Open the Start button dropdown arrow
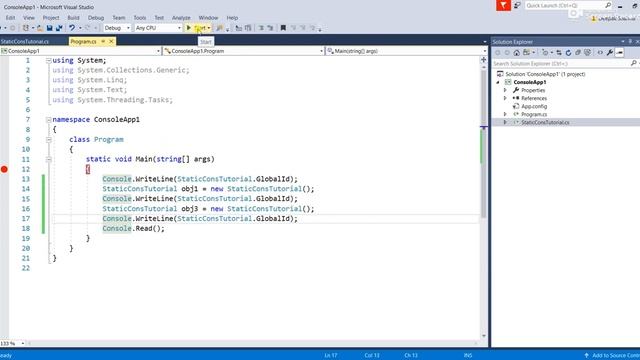Image resolution: width=640 pixels, height=360 pixels. pyautogui.click(x=209, y=28)
